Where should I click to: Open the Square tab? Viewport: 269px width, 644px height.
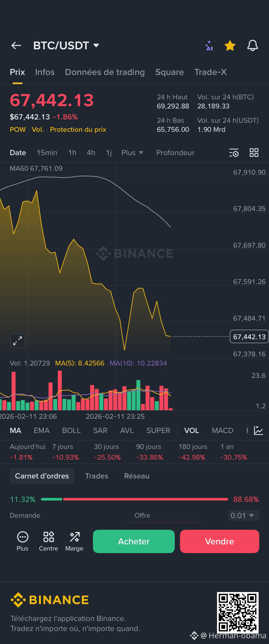170,72
